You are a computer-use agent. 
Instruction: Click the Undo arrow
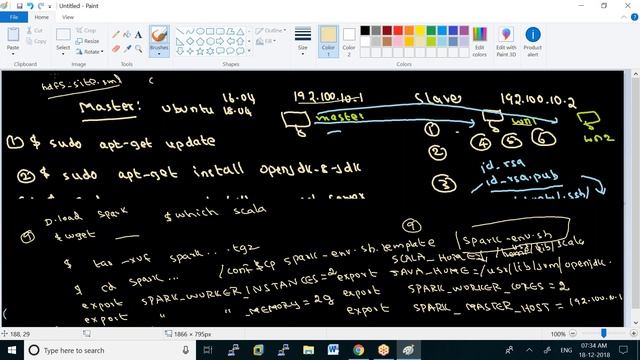coord(30,6)
